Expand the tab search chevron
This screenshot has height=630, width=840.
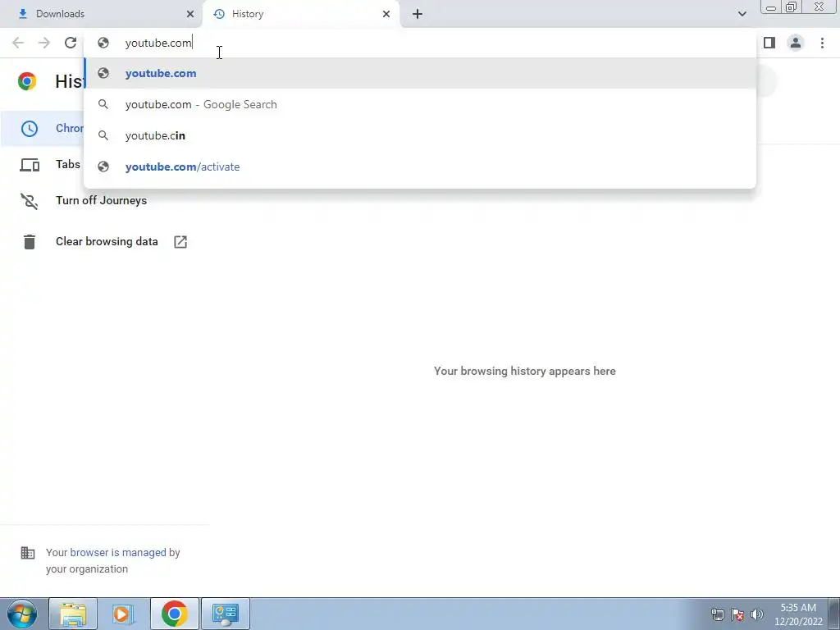(x=742, y=14)
